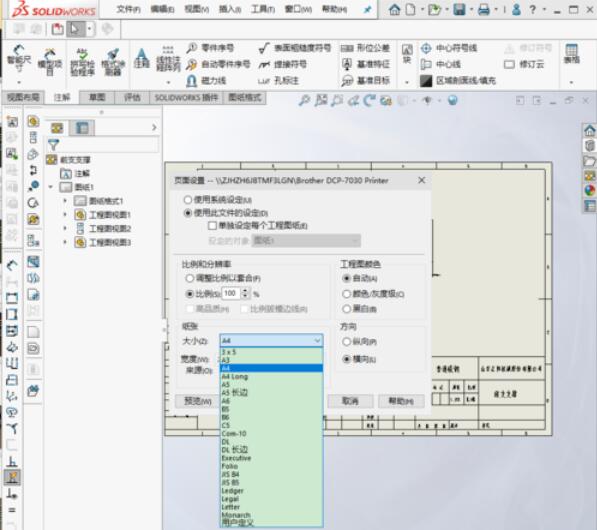Select the Scale (比例) radio button

click(x=190, y=294)
